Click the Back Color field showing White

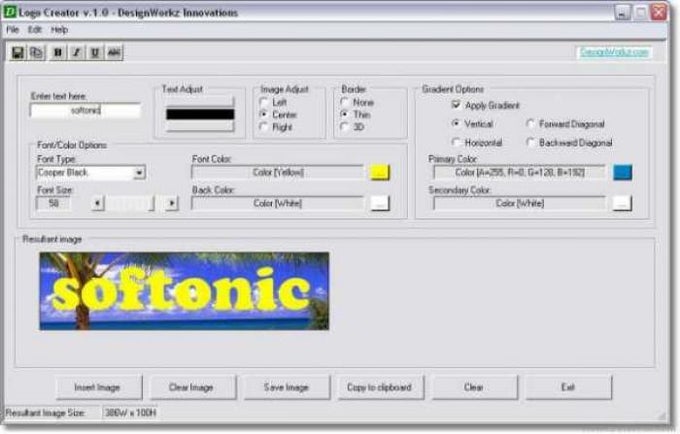(x=278, y=203)
